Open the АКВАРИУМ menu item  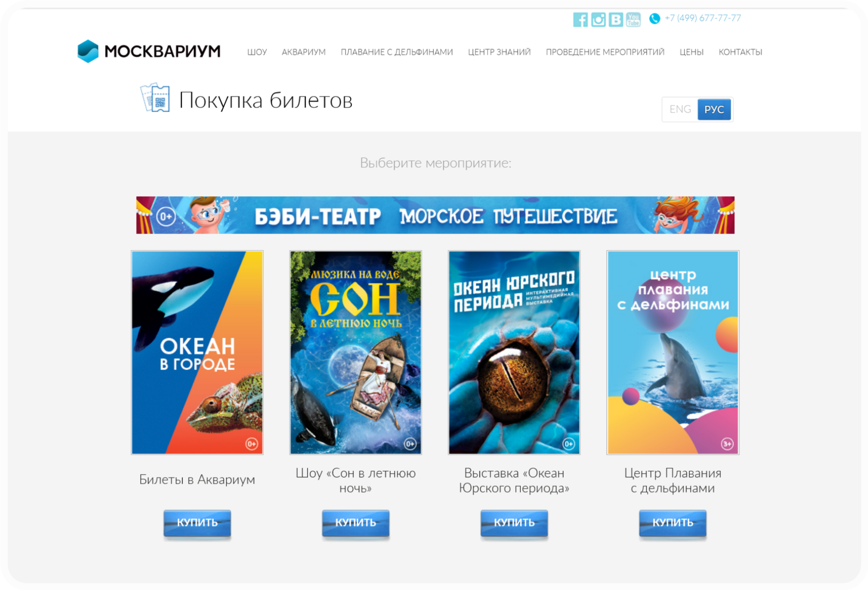click(304, 52)
